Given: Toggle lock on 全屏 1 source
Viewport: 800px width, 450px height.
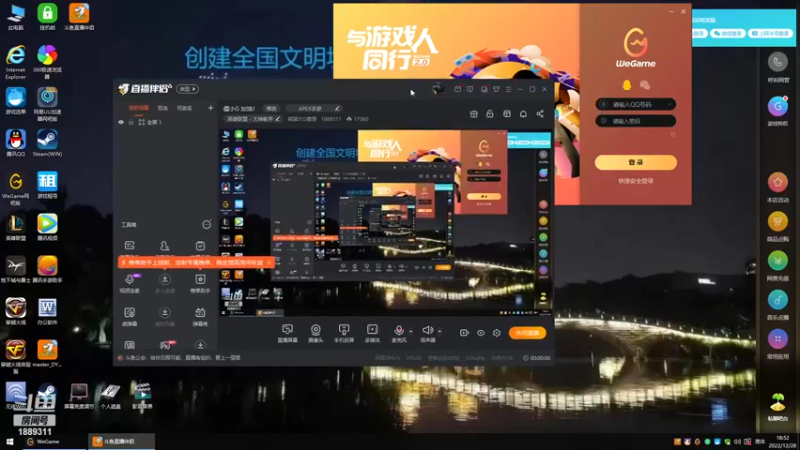Looking at the screenshot, I should tap(131, 122).
